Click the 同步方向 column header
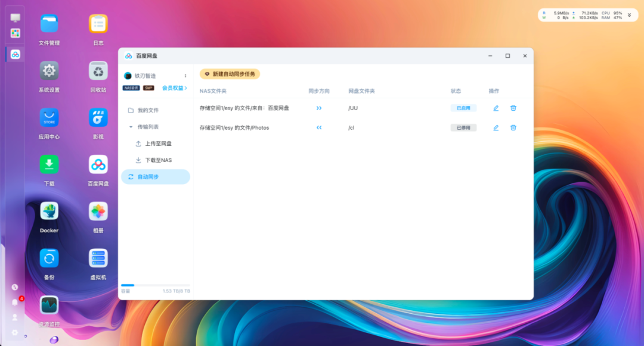This screenshot has height=346, width=644. tap(319, 91)
